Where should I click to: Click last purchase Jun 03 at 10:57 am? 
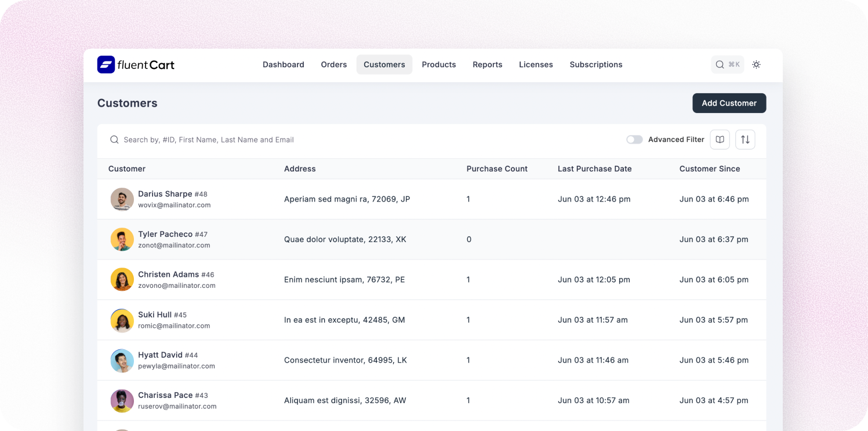593,400
